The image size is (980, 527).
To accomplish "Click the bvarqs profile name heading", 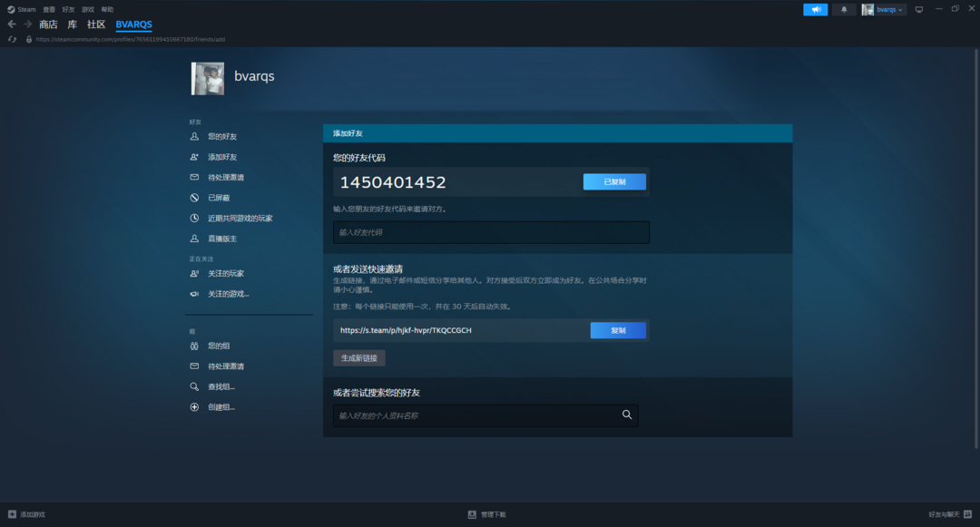I will point(254,76).
